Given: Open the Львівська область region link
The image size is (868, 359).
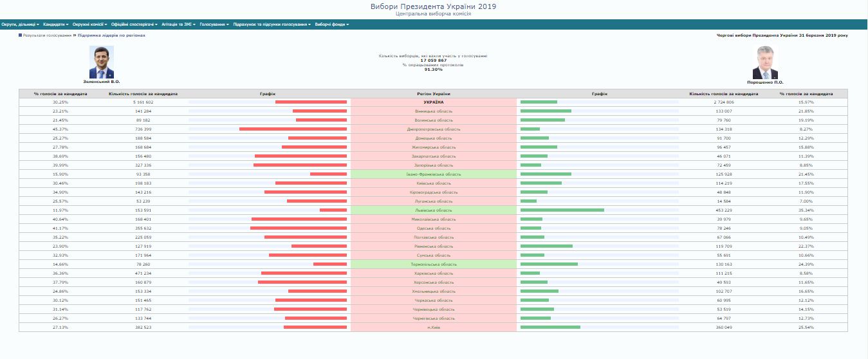Looking at the screenshot, I should tap(434, 210).
